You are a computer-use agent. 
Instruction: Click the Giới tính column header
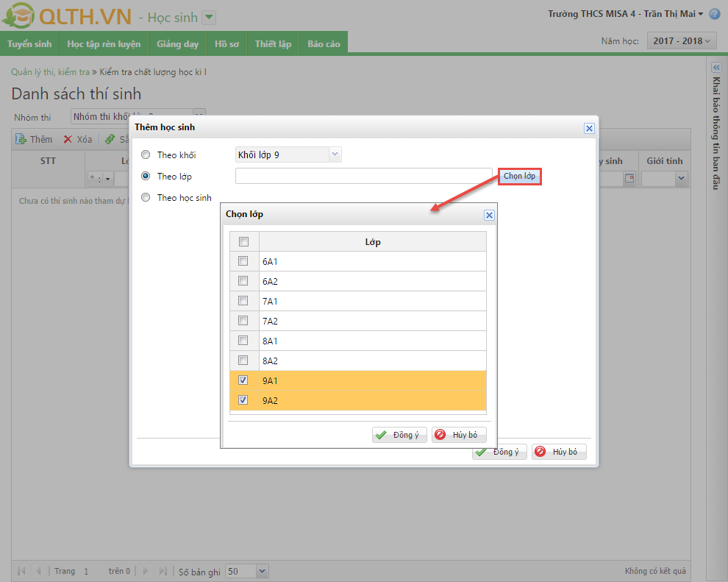(665, 161)
